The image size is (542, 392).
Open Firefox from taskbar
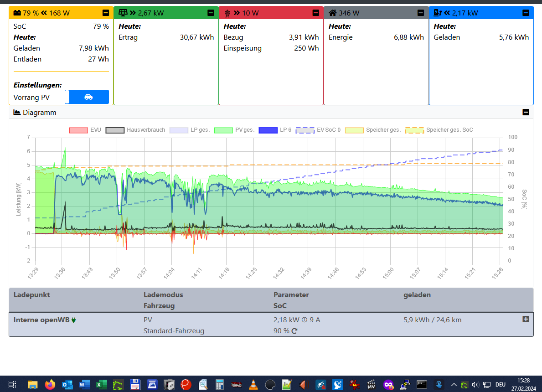click(50, 384)
